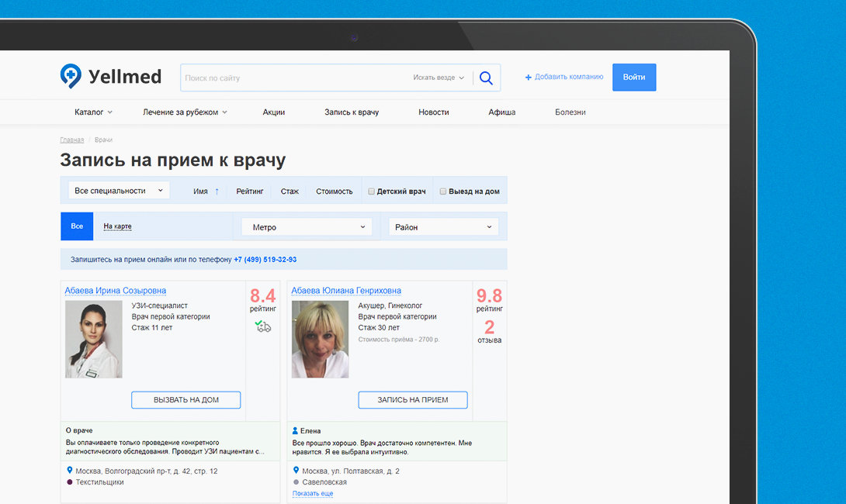
Task: Click the Добавить компанию link
Action: point(569,77)
